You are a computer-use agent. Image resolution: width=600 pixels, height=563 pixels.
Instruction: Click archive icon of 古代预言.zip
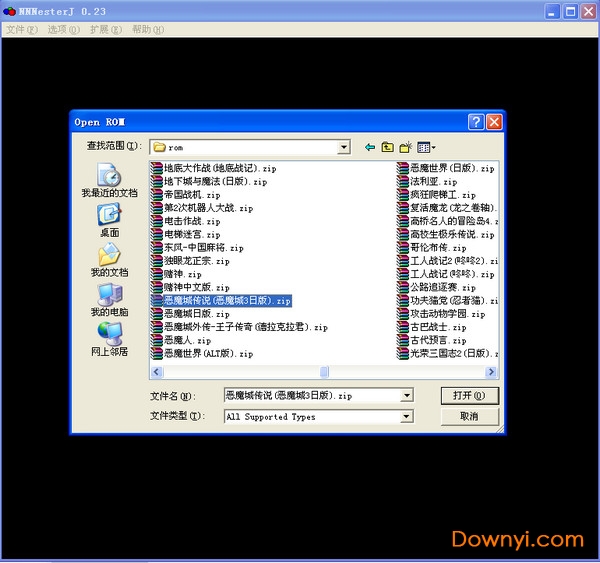coord(403,340)
